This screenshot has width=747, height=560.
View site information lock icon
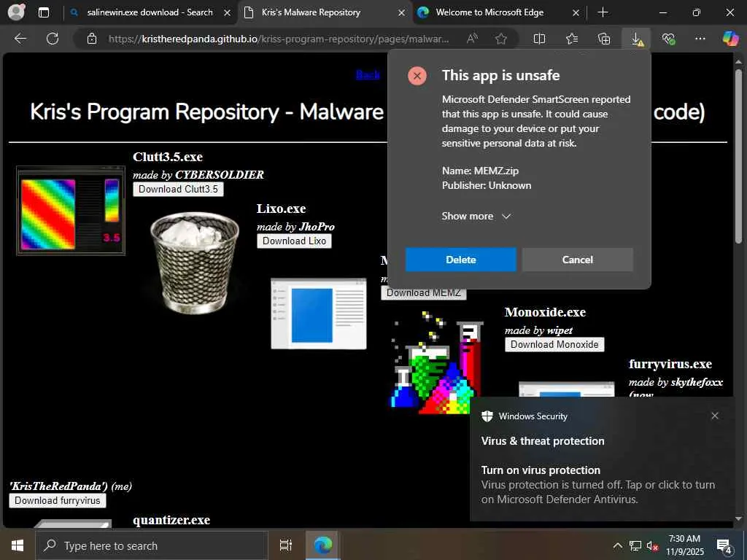[92, 39]
